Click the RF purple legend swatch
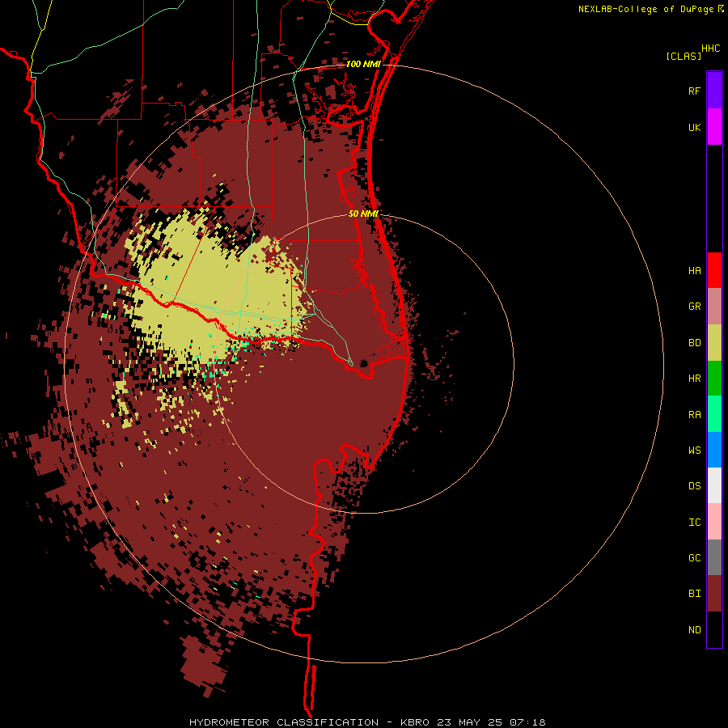Viewport: 728px width, 728px height. click(714, 91)
